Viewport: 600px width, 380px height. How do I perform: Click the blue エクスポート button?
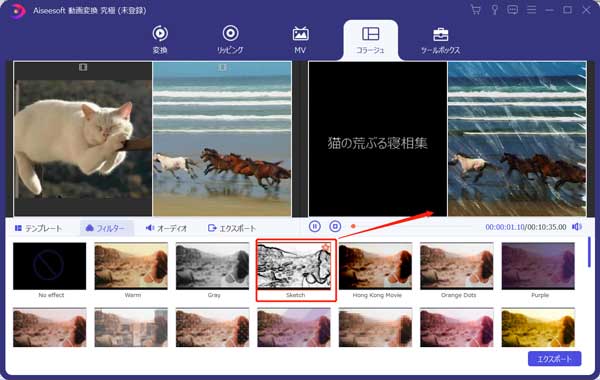[554, 359]
